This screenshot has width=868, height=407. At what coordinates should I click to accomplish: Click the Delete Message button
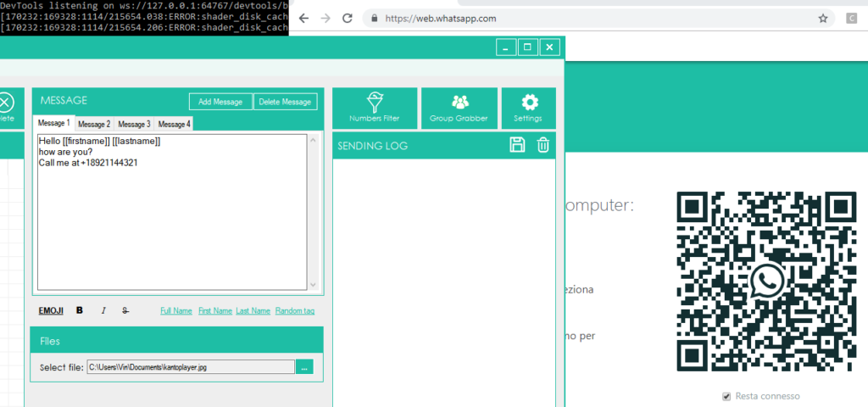coord(285,102)
